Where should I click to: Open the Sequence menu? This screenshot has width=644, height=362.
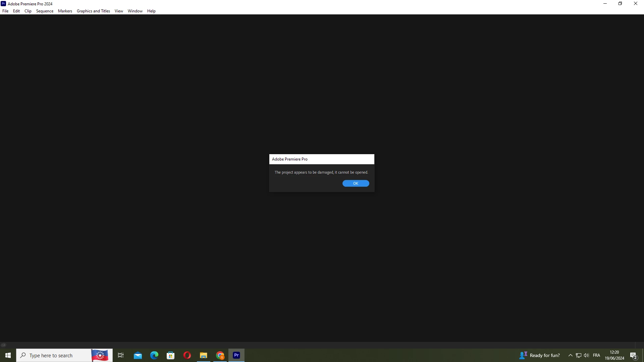[x=45, y=11]
